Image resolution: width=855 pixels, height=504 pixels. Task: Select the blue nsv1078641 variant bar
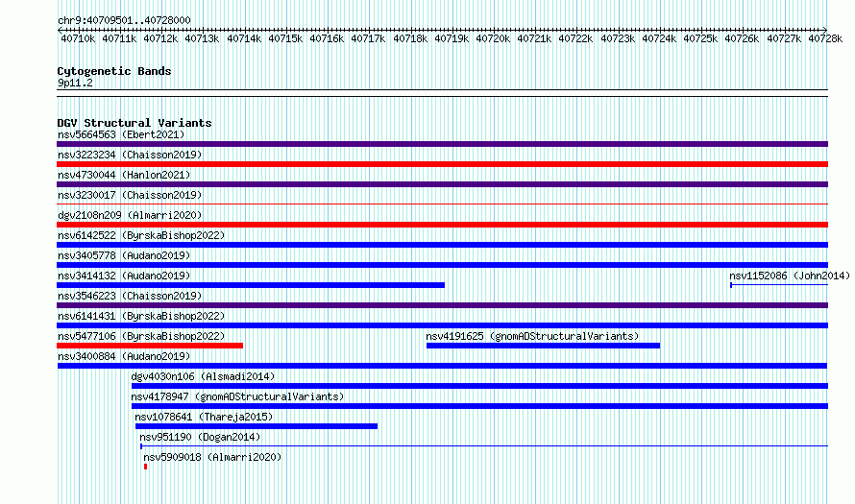tap(256, 426)
